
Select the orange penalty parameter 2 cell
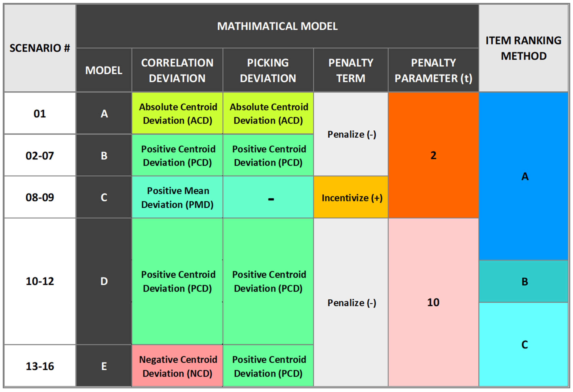433,155
